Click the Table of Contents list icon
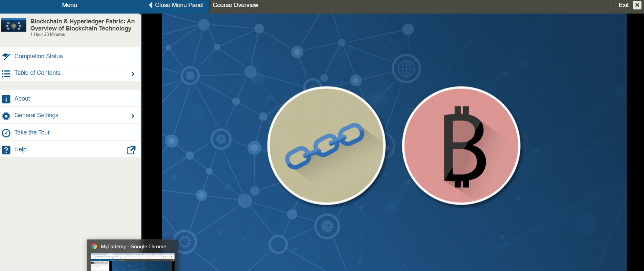This screenshot has height=271, width=644. (x=6, y=74)
